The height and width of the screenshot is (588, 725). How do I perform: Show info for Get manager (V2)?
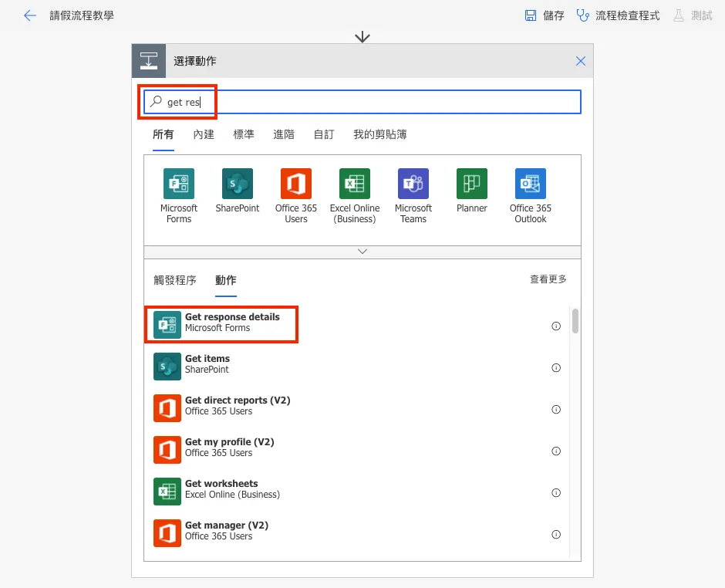tap(556, 534)
